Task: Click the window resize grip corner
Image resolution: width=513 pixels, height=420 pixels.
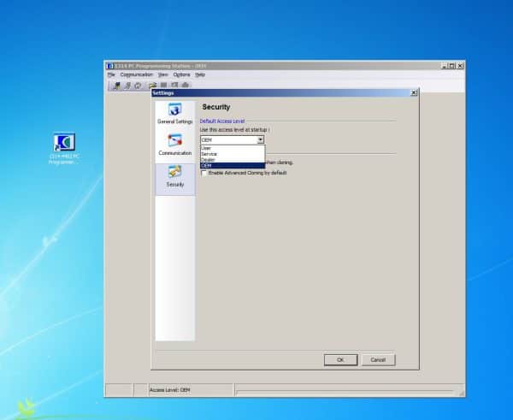Action: click(x=462, y=393)
